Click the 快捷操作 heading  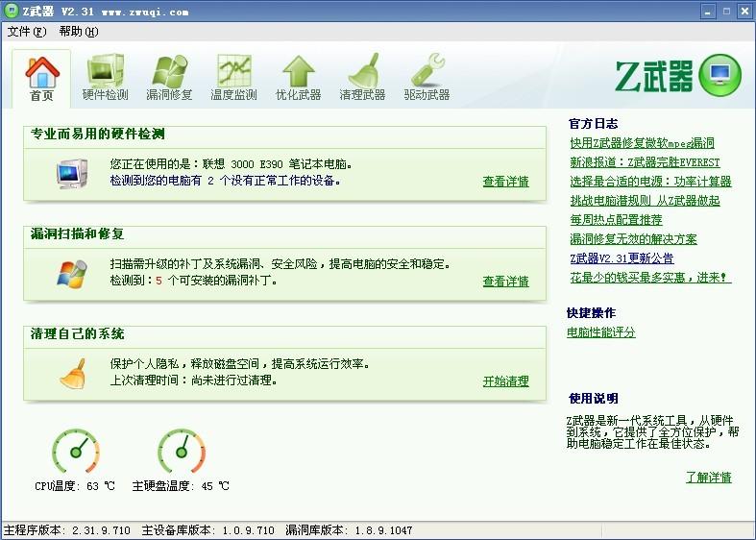591,313
